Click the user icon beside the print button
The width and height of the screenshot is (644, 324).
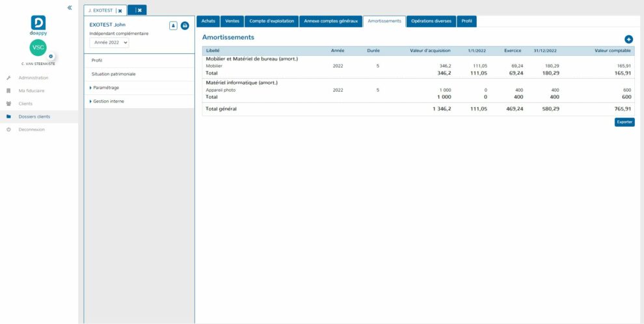pos(173,25)
